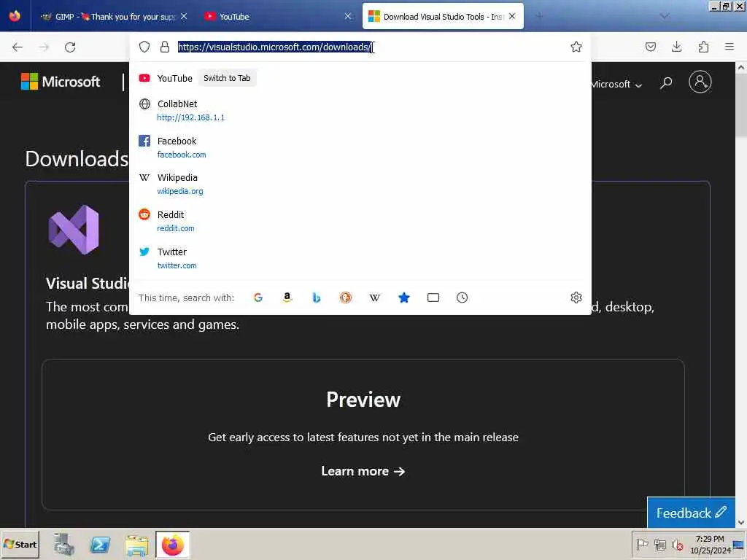Click inside the URL address field
Screen dimensions: 747x560
point(369,47)
